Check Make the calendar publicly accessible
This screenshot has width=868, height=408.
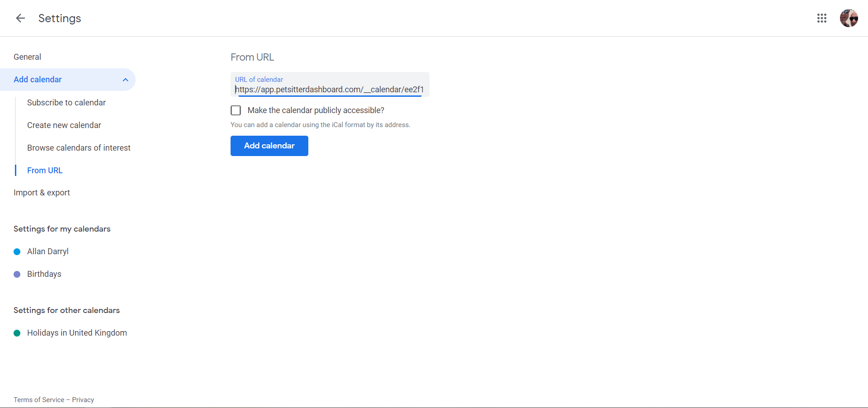(236, 110)
